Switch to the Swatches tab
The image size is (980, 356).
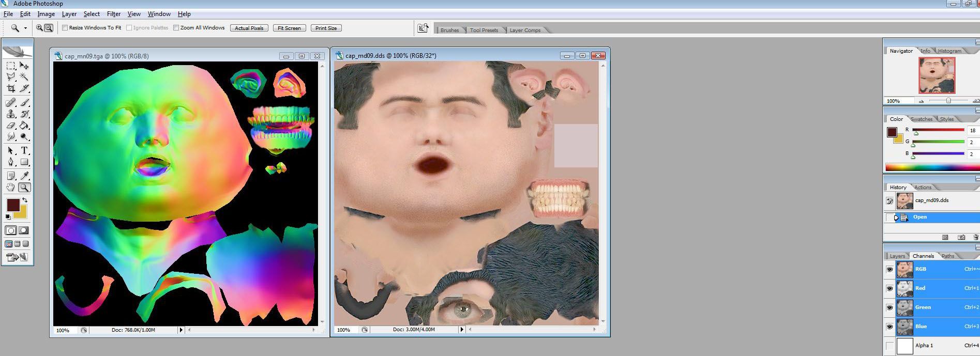tap(922, 119)
